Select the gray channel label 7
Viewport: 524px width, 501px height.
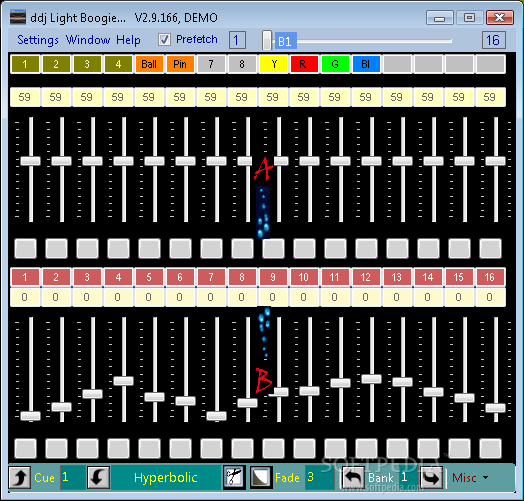[x=211, y=64]
